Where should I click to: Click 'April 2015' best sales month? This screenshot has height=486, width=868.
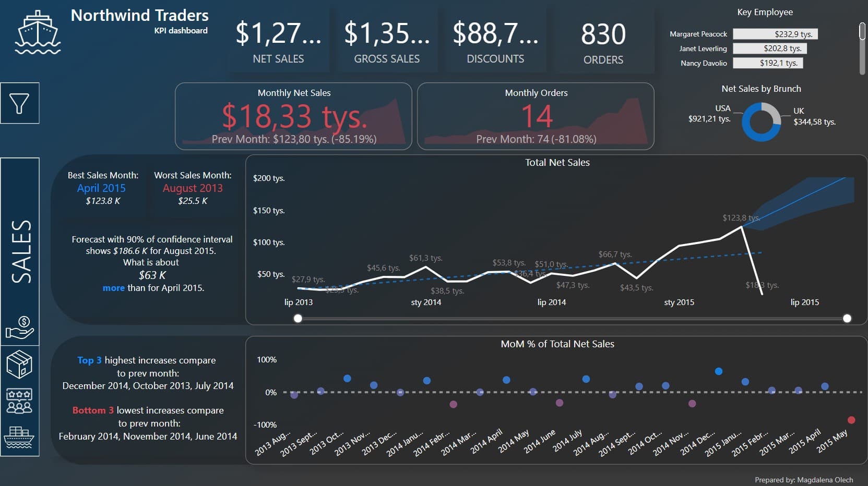[101, 188]
